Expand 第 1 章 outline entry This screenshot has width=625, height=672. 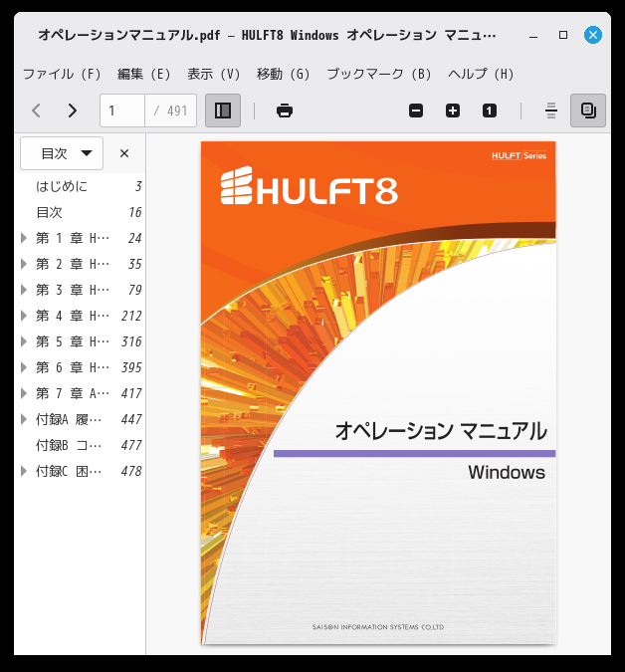pos(24,238)
